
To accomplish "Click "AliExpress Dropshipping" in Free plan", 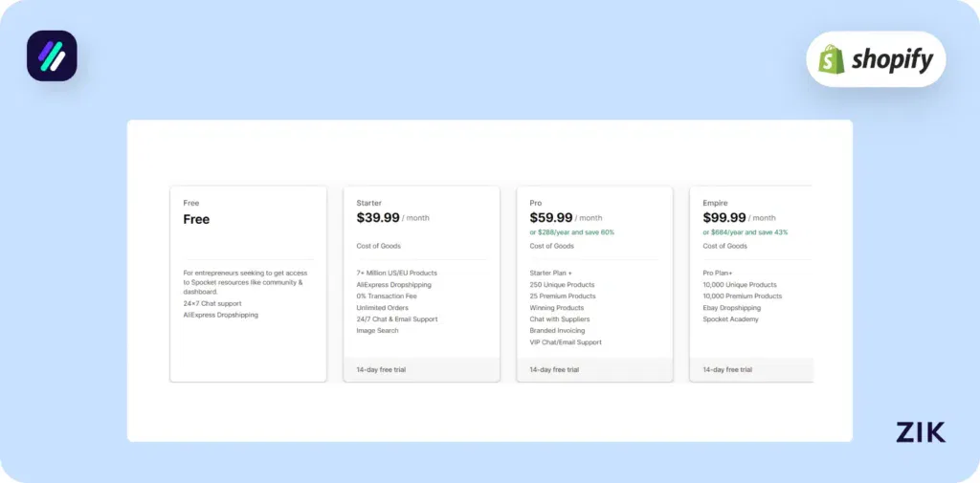I will coord(221,315).
